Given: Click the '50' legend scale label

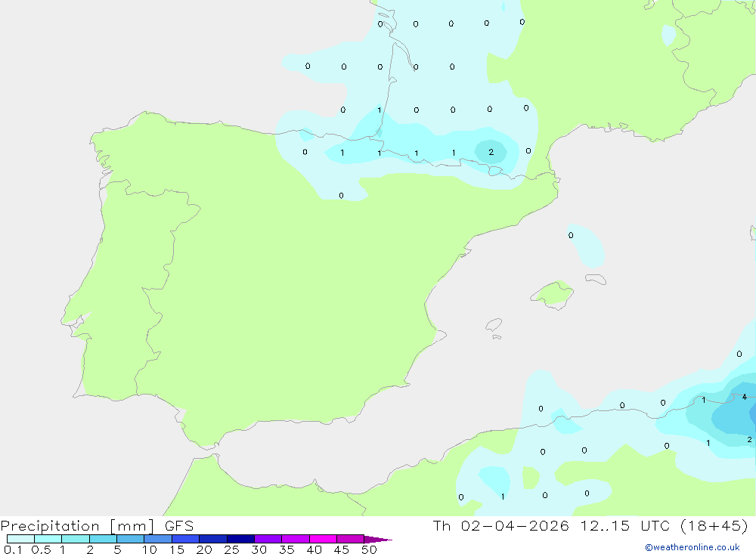Looking at the screenshot, I should [x=369, y=549].
